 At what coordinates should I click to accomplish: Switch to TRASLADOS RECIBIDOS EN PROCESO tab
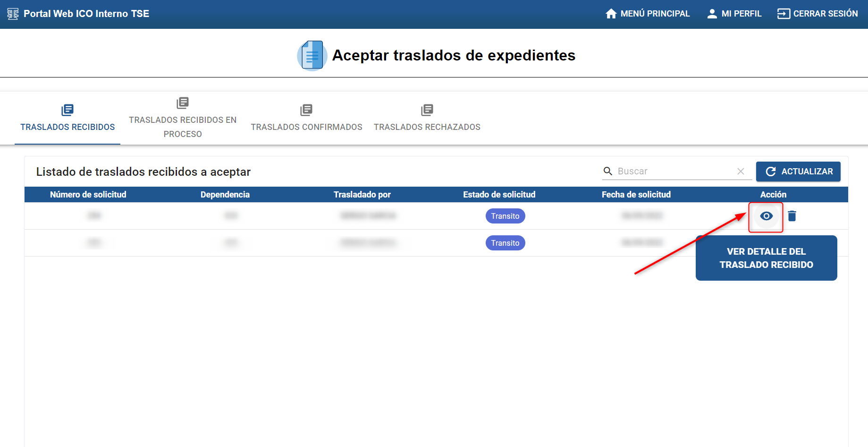183,118
